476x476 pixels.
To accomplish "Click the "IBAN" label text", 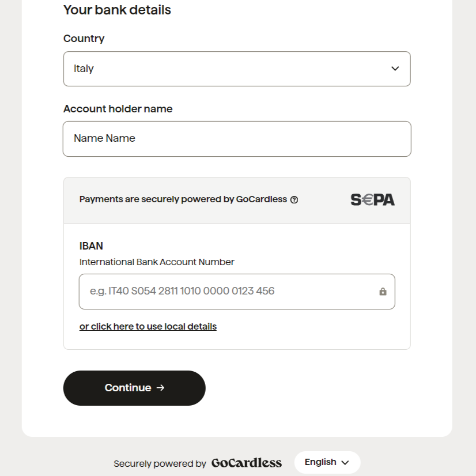I will click(x=91, y=246).
